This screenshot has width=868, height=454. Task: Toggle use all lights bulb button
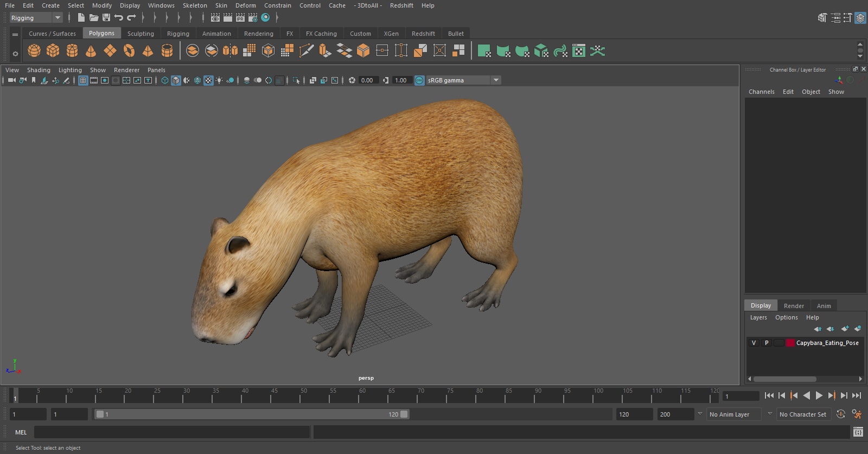(219, 80)
